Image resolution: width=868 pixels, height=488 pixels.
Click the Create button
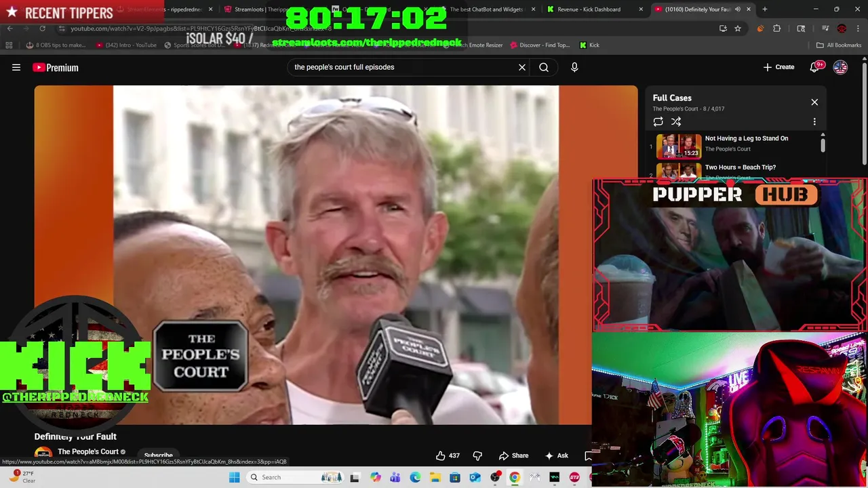click(778, 67)
